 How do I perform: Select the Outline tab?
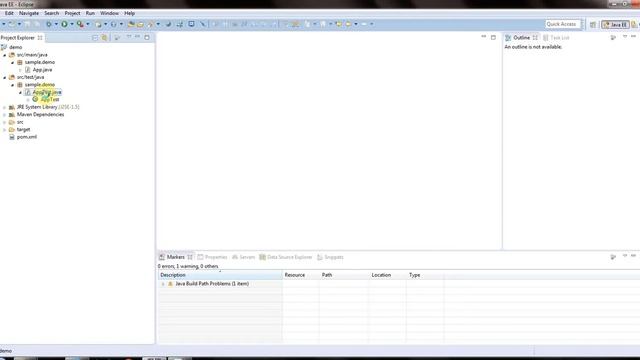coord(521,38)
